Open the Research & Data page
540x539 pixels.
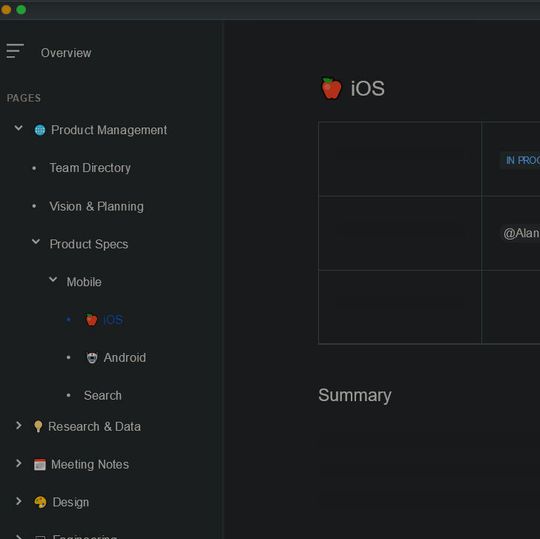94,427
